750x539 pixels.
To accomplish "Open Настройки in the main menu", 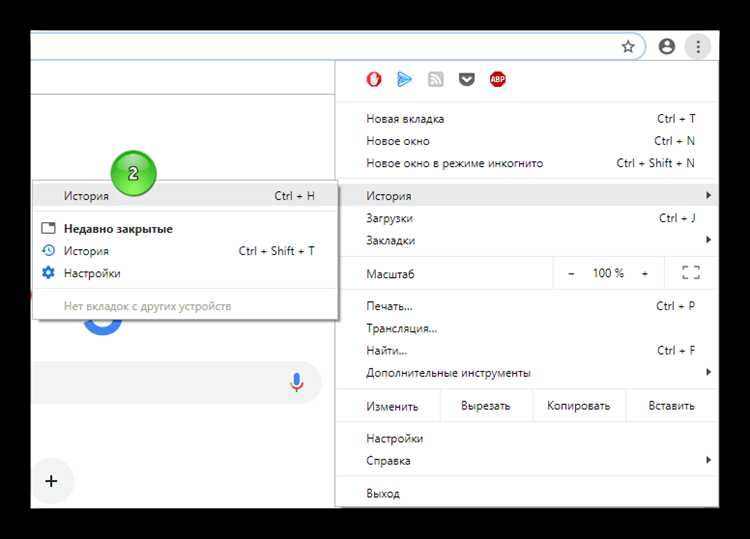I will [x=527, y=439].
